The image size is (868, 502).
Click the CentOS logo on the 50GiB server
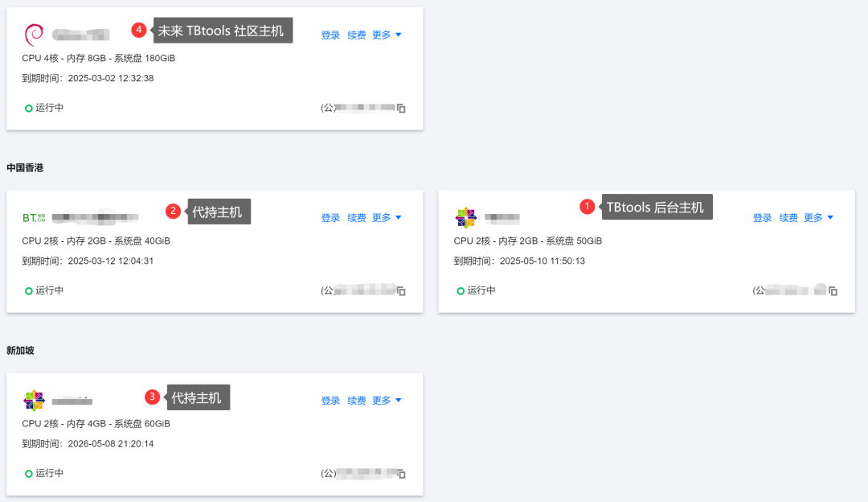point(465,217)
